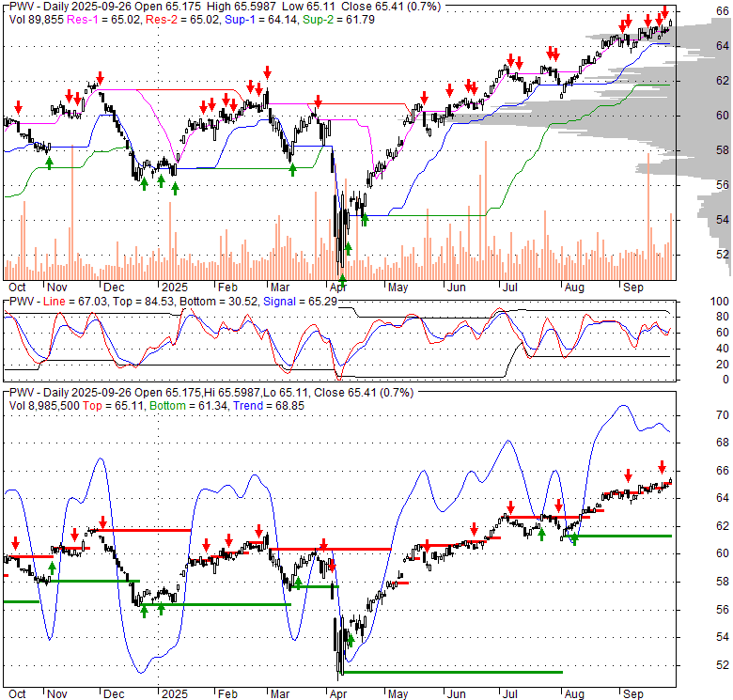Click the Apr label on the bottom chart axis
The height and width of the screenshot is (700, 733).
[x=338, y=694]
